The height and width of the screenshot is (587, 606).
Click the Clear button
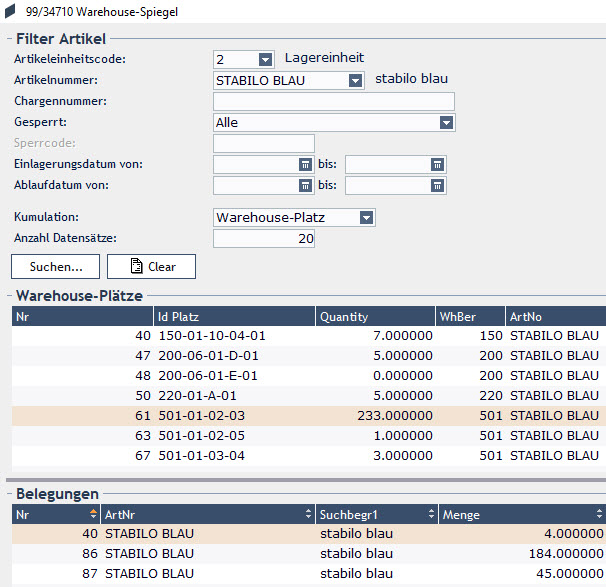[x=151, y=267]
